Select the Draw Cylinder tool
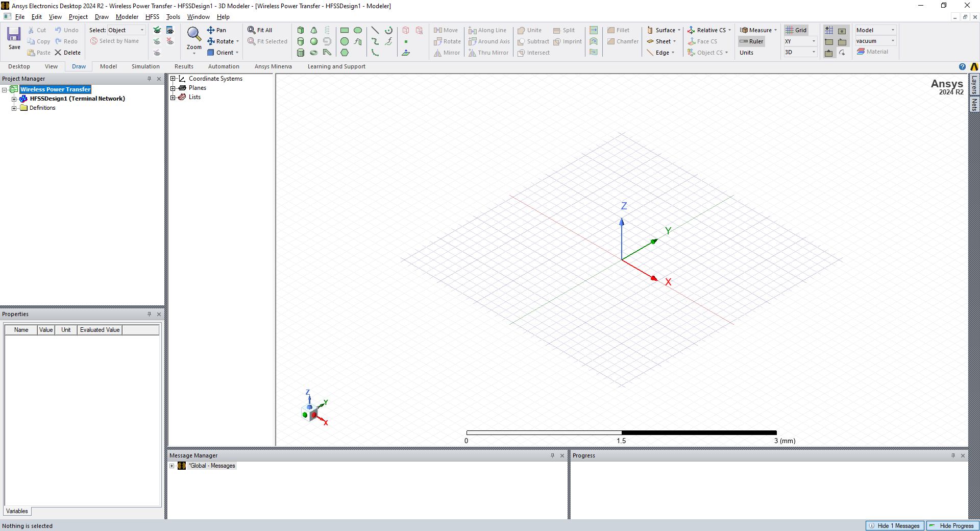980x531 pixels. click(x=301, y=41)
